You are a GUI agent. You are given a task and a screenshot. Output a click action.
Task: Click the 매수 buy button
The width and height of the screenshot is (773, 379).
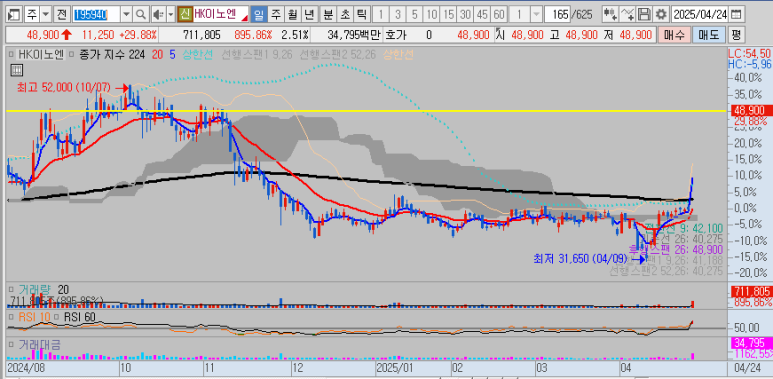(x=674, y=35)
